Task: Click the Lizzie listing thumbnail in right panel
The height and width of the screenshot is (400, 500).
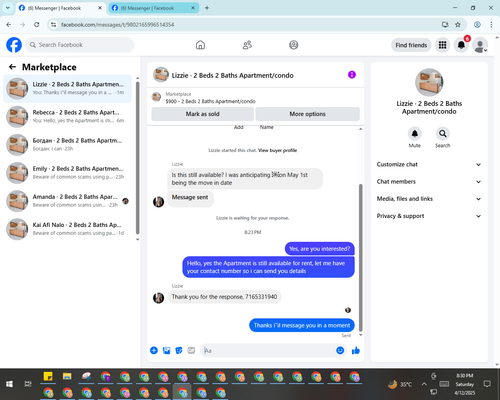Action: point(429,82)
